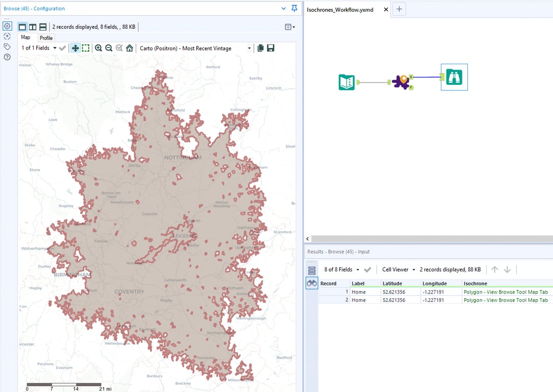Open the basemap Carto (Positron) dropdown
The width and height of the screenshot is (553, 392).
249,48
